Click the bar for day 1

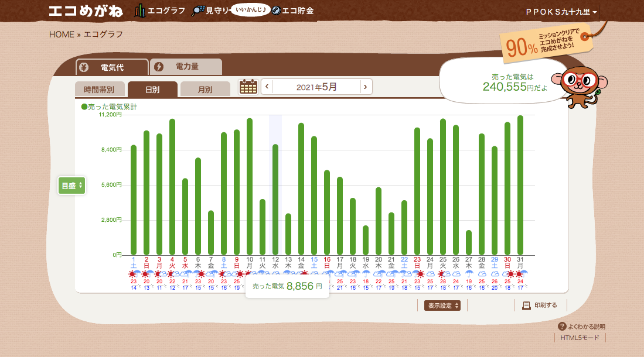coord(134,200)
